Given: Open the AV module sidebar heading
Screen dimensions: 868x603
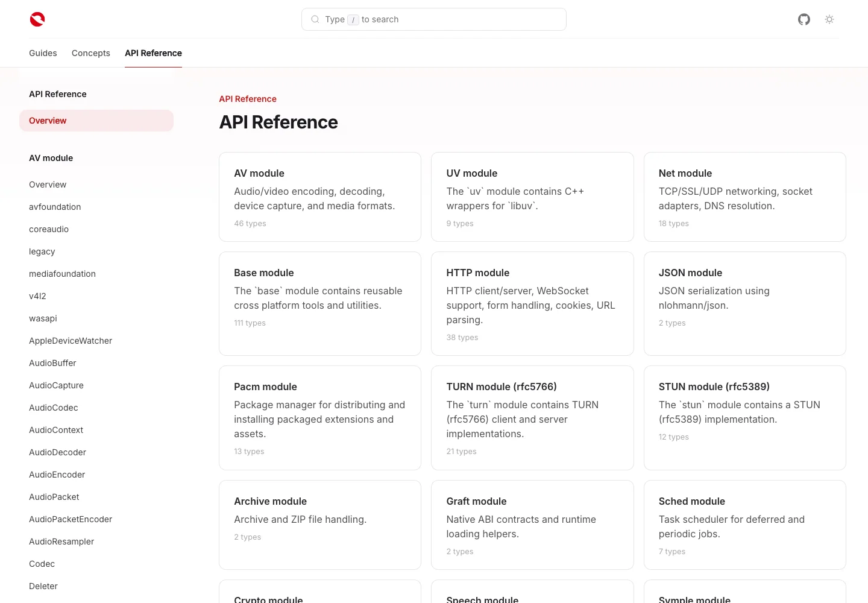Looking at the screenshot, I should [x=51, y=158].
